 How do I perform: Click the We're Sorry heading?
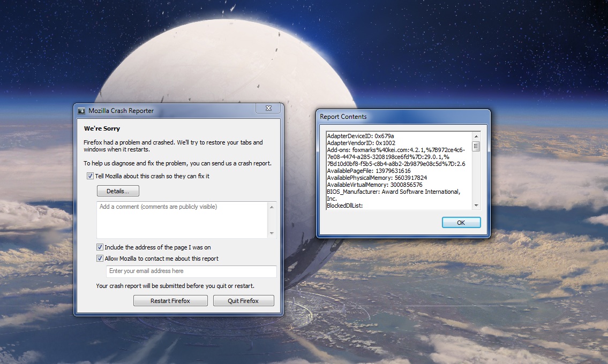tap(102, 128)
